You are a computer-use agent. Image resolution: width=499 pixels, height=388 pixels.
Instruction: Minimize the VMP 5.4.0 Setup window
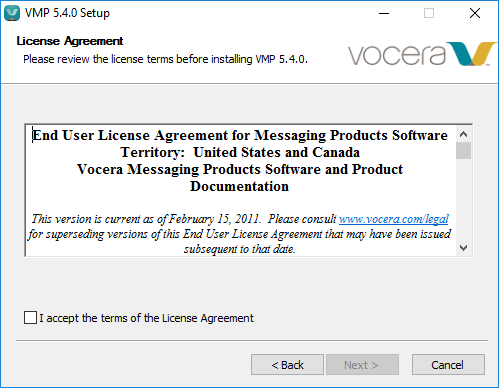[384, 13]
